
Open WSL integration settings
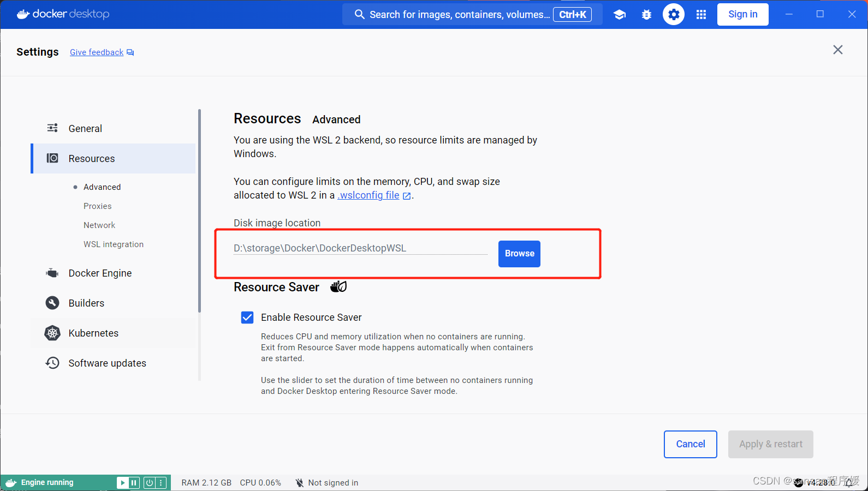coord(114,244)
